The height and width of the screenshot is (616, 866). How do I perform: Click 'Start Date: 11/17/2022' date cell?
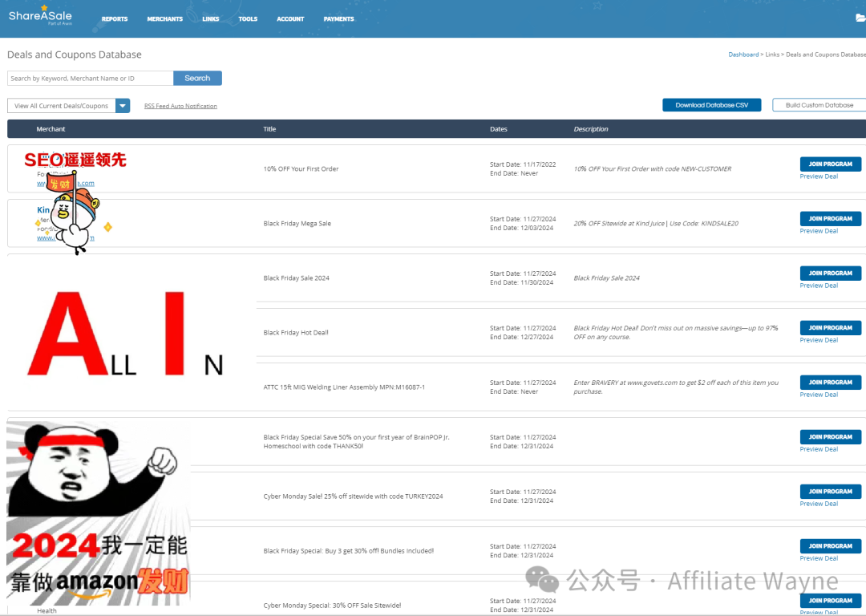tap(523, 164)
